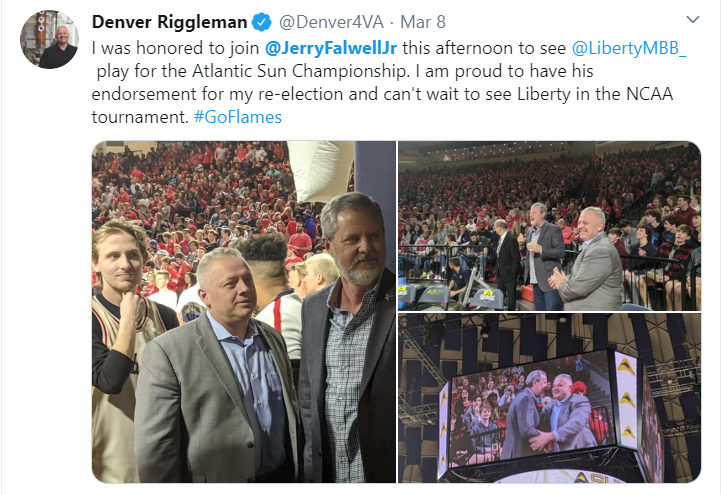The width and height of the screenshot is (721, 495).
Task: Click the jumbotron screen showing two men hugging
Action: point(533,409)
